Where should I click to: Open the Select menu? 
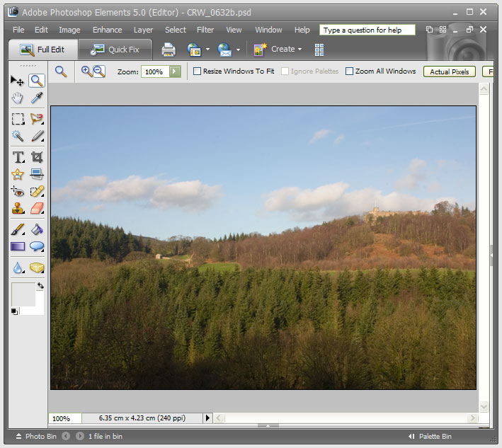pyautogui.click(x=175, y=30)
